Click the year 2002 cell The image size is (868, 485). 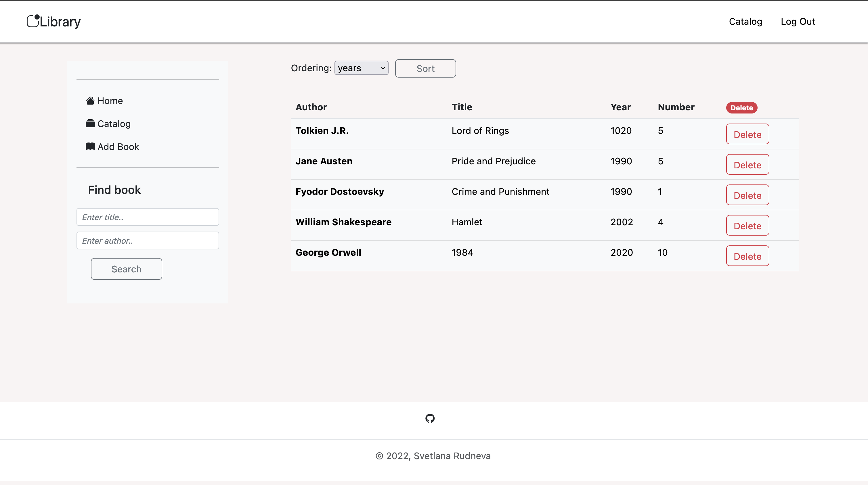(622, 222)
